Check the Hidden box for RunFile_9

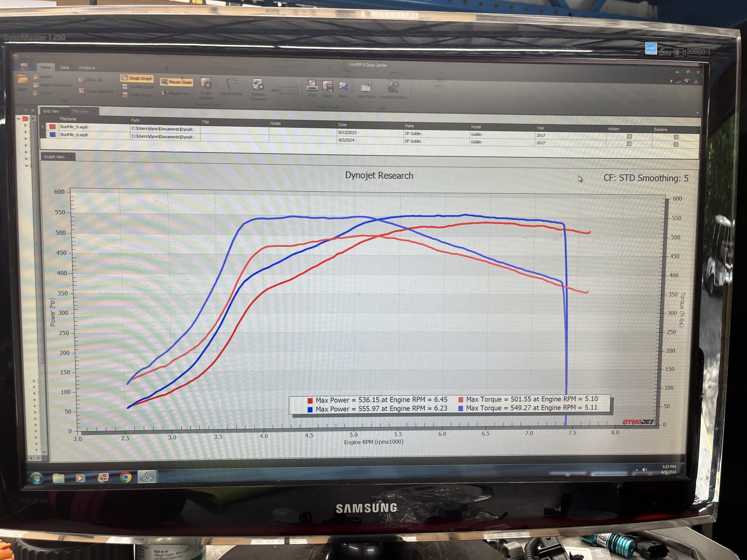point(629,136)
